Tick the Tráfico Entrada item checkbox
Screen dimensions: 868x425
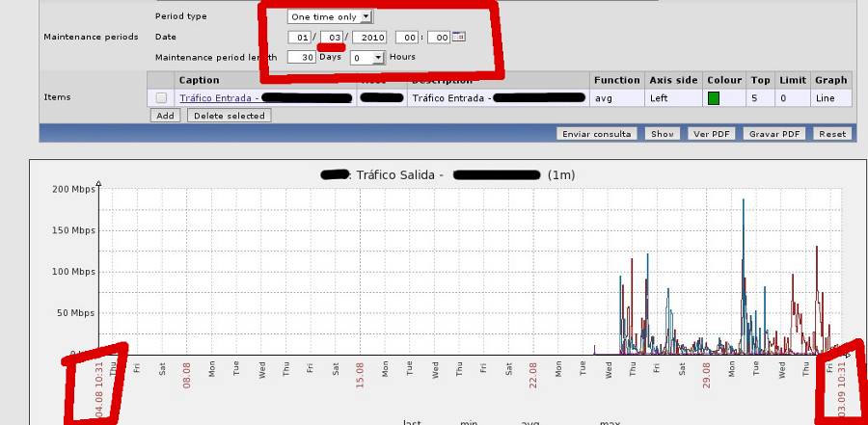click(x=161, y=98)
